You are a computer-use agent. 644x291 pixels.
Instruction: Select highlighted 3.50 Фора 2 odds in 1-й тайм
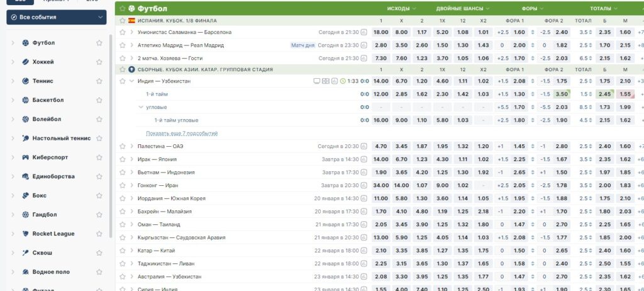coord(562,94)
